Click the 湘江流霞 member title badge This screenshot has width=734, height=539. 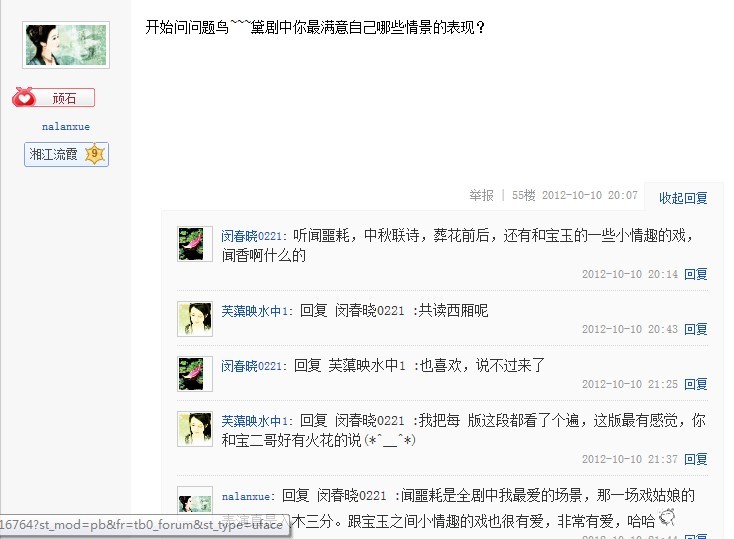(x=66, y=155)
